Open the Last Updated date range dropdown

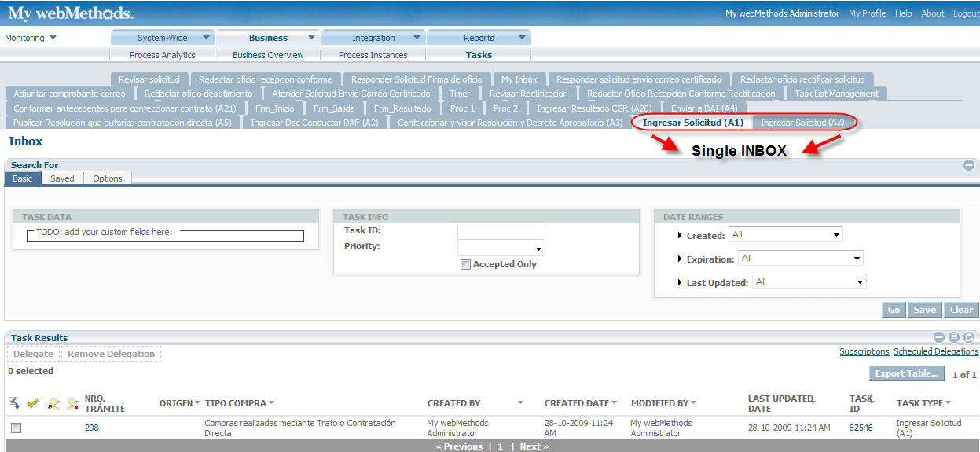(x=809, y=281)
